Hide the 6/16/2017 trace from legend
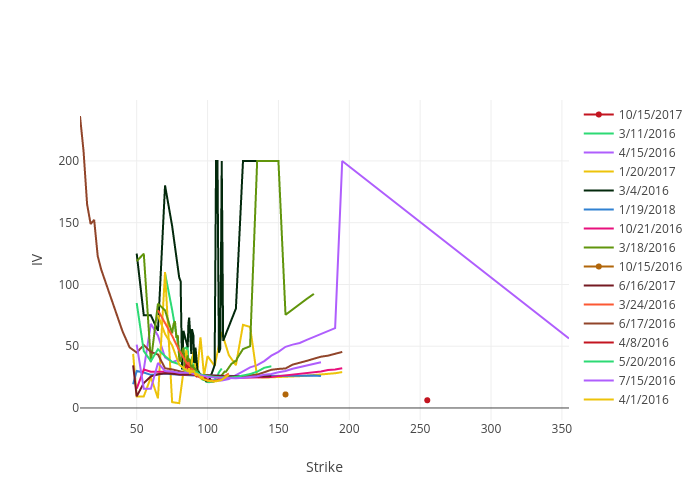 pos(646,285)
